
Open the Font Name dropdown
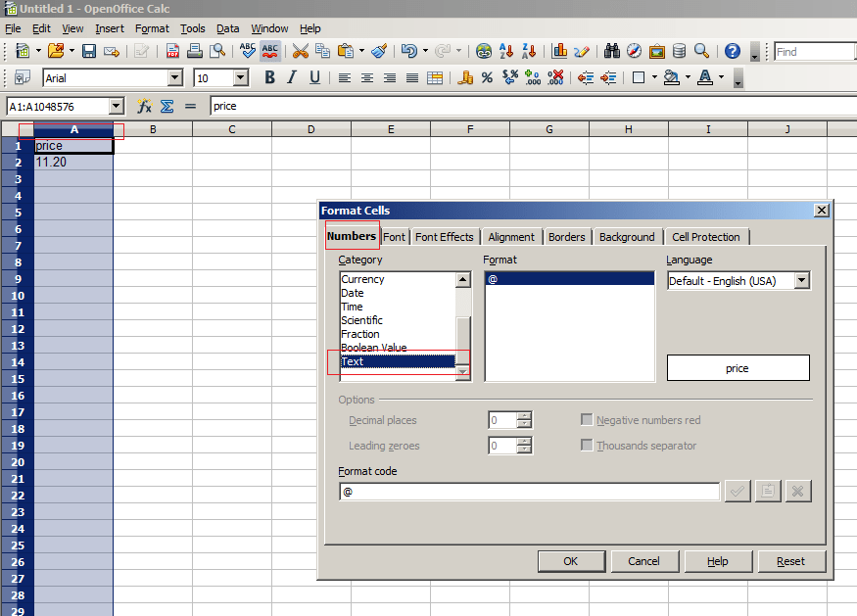175,77
